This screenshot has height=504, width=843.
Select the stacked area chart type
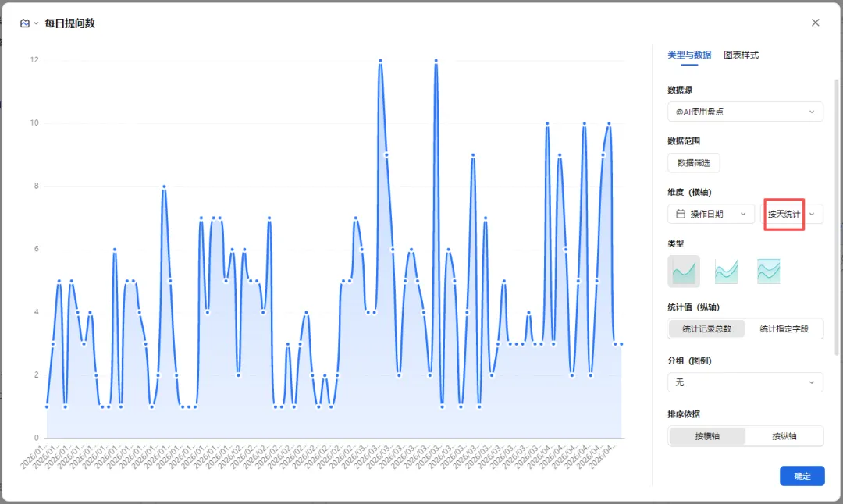coord(727,272)
